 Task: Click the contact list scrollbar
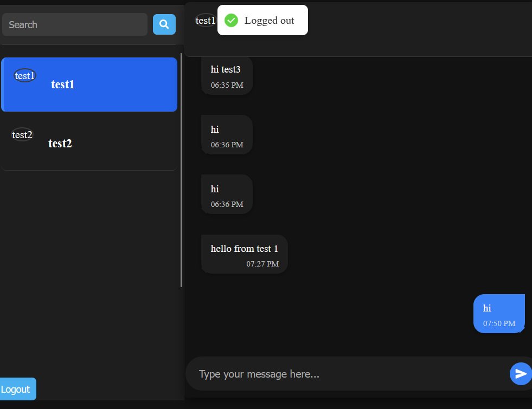[x=181, y=170]
